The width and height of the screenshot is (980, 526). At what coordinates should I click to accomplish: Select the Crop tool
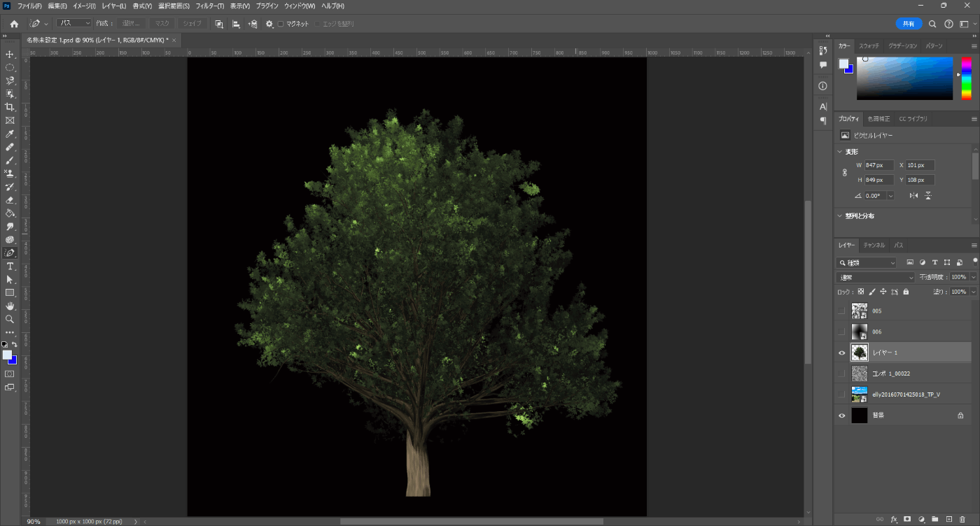10,107
